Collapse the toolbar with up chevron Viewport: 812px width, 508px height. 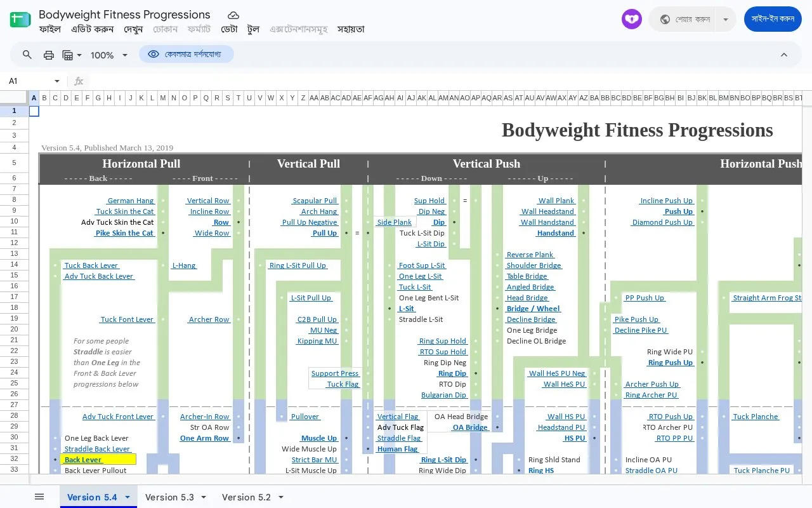click(x=784, y=55)
